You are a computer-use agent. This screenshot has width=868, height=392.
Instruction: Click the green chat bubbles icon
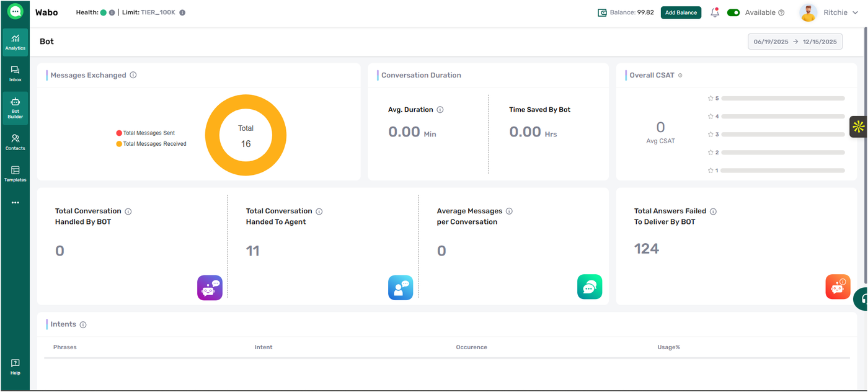click(590, 287)
